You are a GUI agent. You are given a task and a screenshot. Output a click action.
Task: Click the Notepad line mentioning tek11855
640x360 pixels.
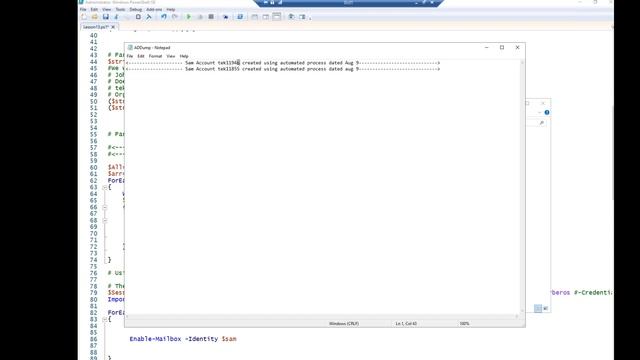click(x=283, y=69)
